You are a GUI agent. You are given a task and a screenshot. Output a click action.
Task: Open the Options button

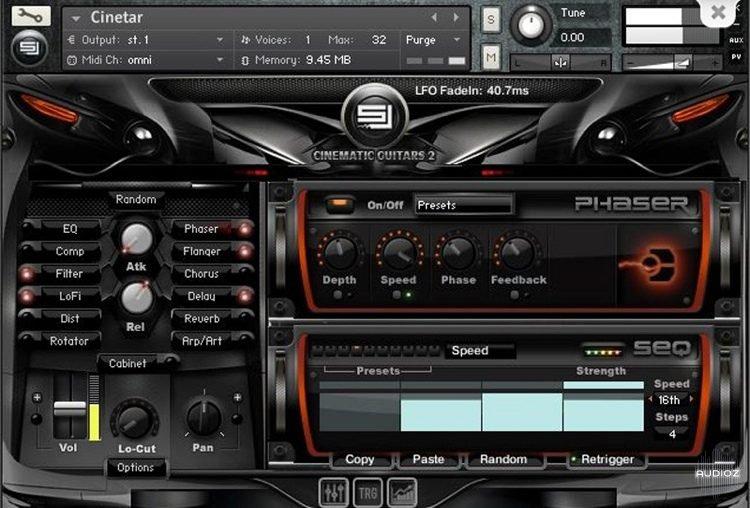tap(135, 467)
